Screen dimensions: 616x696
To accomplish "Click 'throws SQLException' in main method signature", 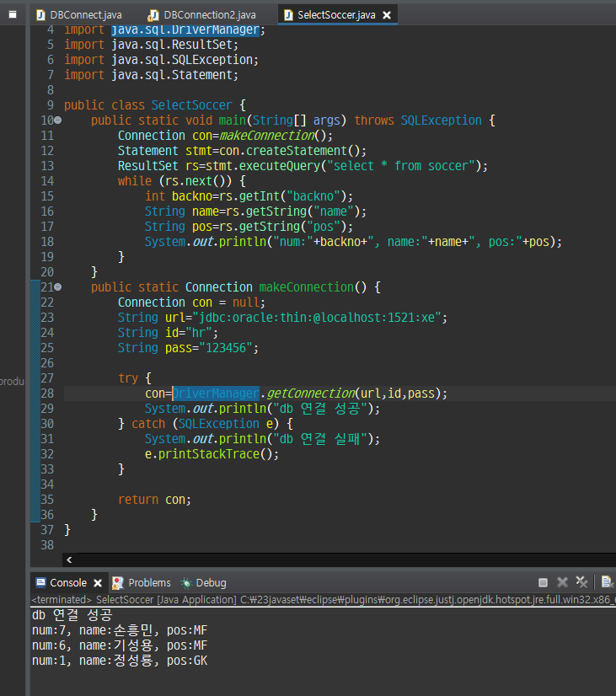I will 418,120.
